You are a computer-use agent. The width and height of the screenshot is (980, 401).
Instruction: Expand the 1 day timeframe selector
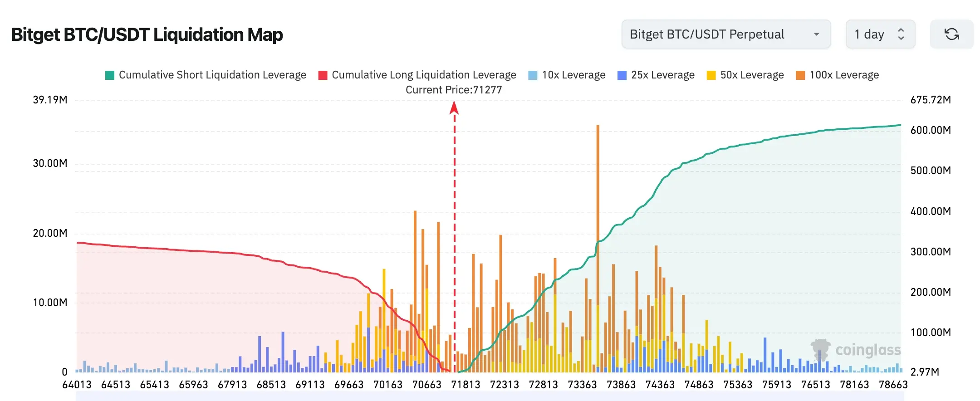point(880,34)
